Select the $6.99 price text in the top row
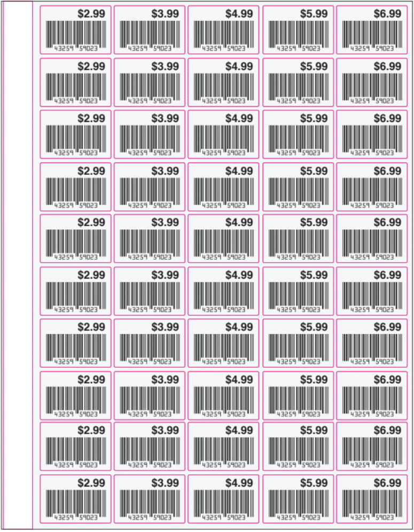 click(387, 14)
